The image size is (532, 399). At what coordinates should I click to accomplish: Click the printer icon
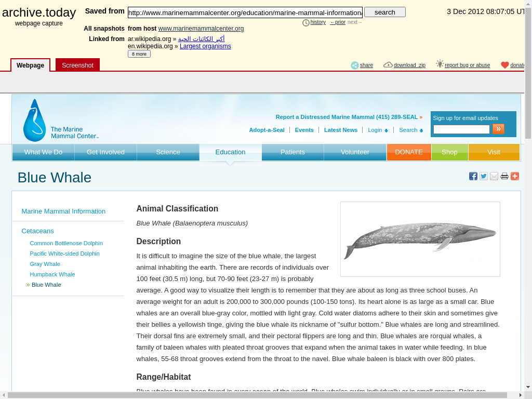click(x=504, y=176)
